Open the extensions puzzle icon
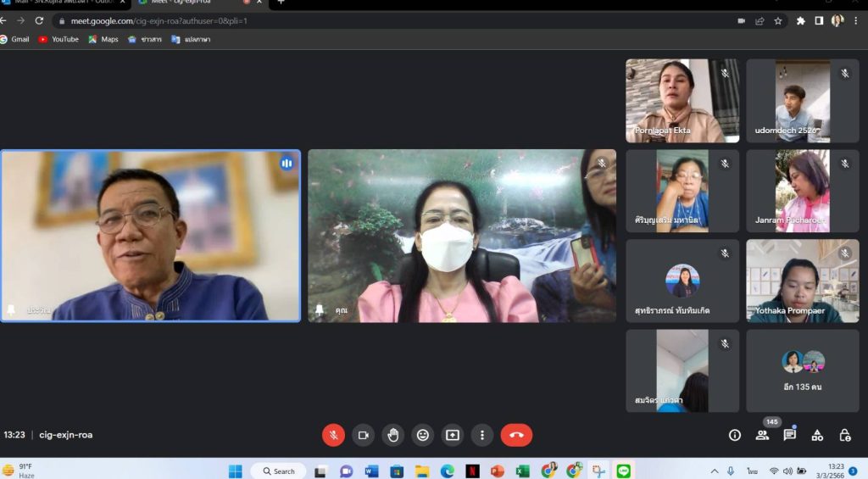 800,21
